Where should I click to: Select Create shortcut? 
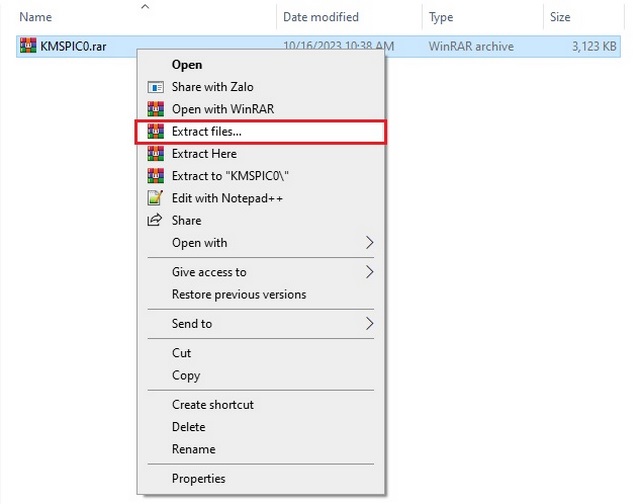pyautogui.click(x=213, y=405)
